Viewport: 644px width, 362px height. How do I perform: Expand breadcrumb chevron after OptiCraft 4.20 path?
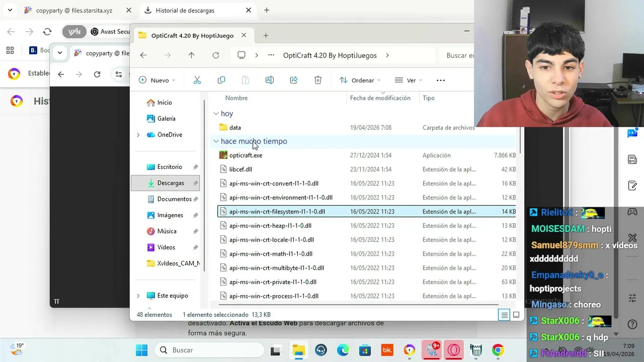(x=387, y=55)
